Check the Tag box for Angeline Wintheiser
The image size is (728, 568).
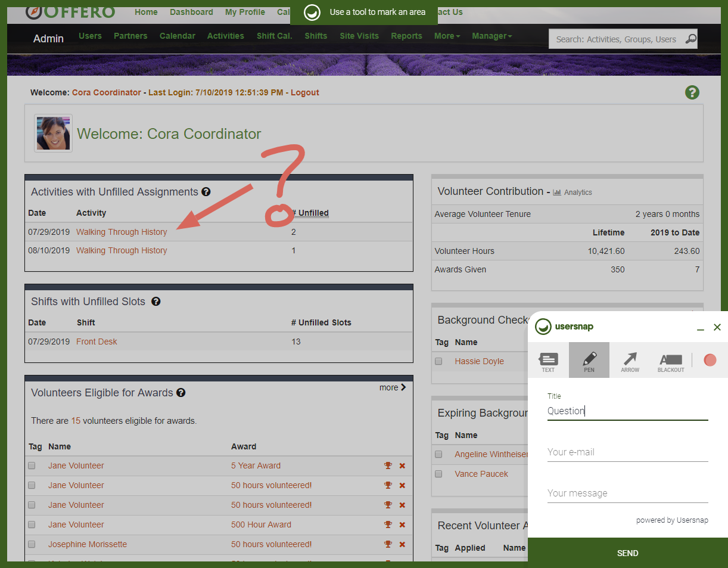[x=438, y=454]
